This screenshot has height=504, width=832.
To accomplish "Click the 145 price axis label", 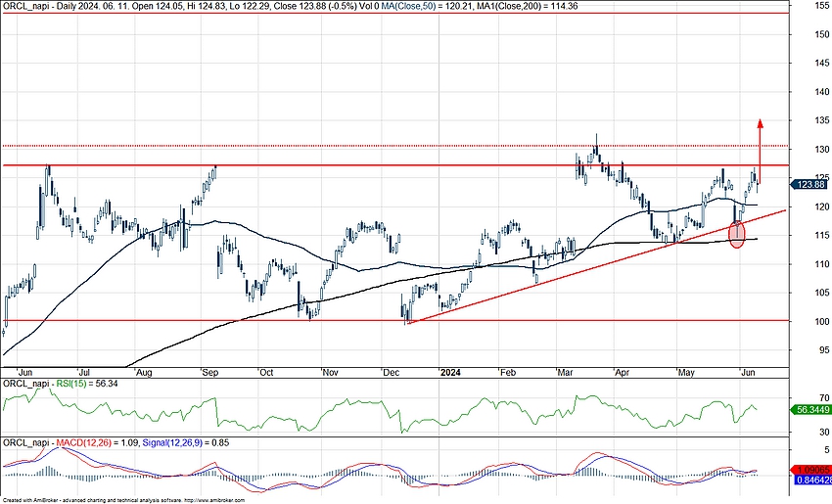I will [822, 64].
